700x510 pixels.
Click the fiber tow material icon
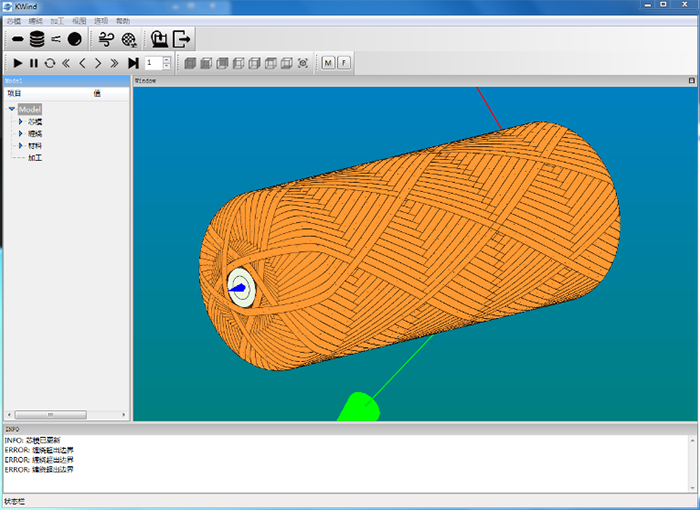56,39
